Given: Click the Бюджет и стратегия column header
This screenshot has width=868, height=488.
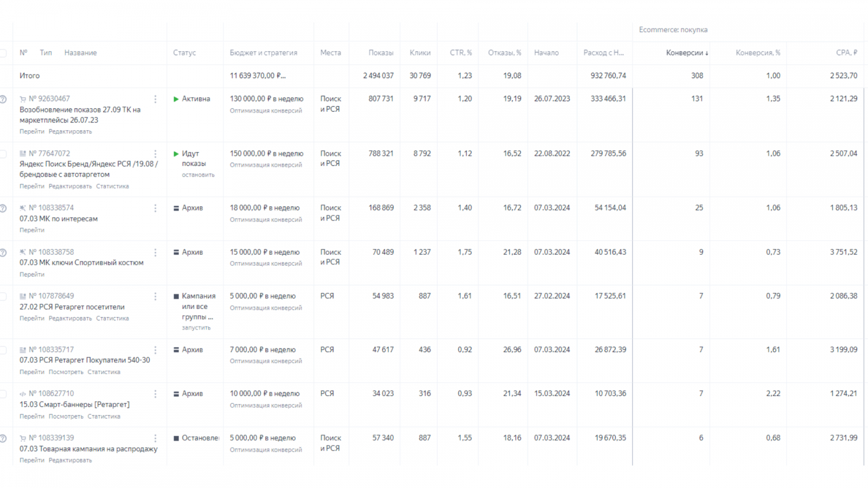Looking at the screenshot, I should point(263,53).
